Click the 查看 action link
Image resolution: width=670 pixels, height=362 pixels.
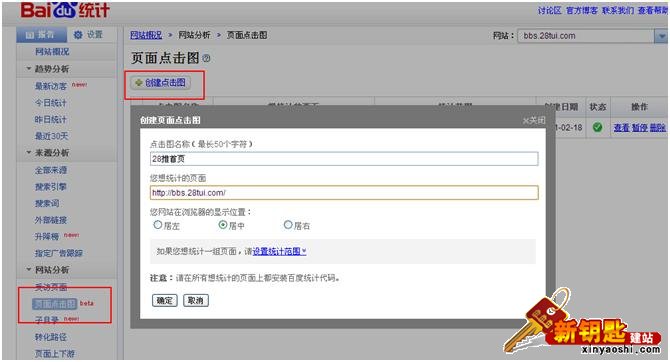pos(621,127)
